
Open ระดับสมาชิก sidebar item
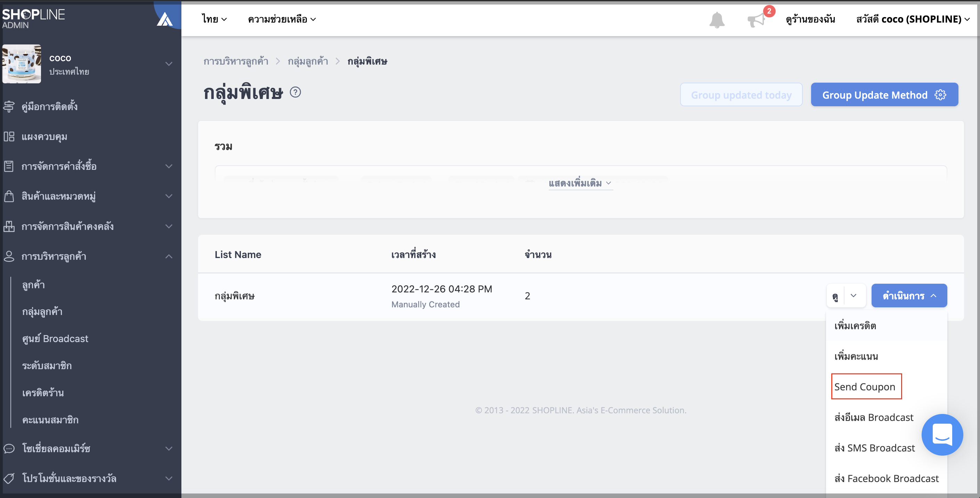(x=47, y=366)
